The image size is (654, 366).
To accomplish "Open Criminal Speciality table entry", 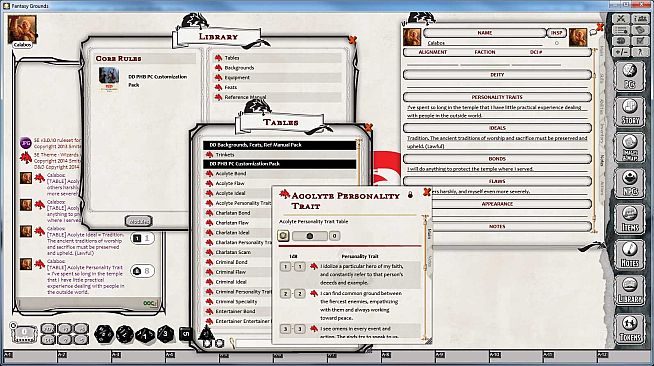I will tap(236, 301).
